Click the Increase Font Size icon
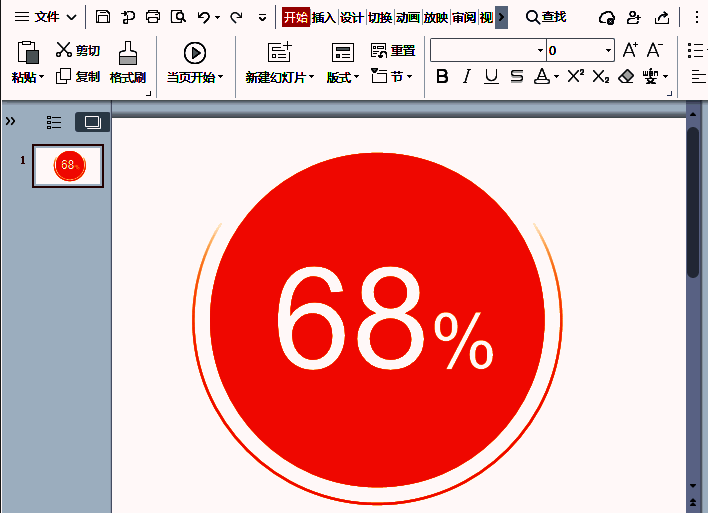Screen dimensions: 708x513 (x=630, y=50)
